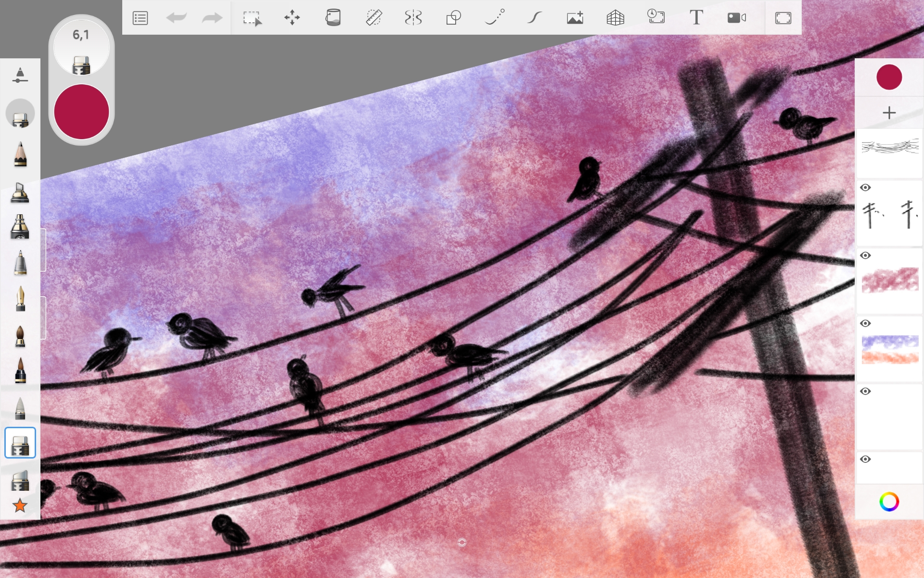Hide the blue-orange gradient sky layer
Screen dimensions: 924x578
coord(865,324)
